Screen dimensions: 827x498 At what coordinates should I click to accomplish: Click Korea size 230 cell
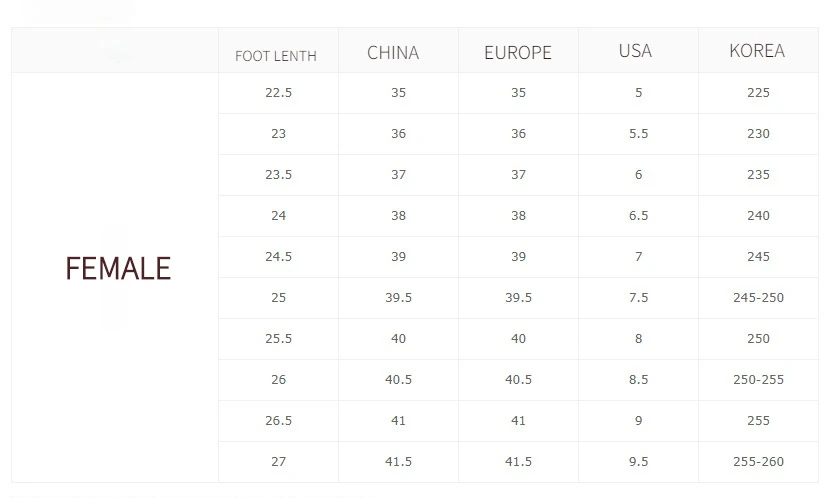tap(758, 134)
